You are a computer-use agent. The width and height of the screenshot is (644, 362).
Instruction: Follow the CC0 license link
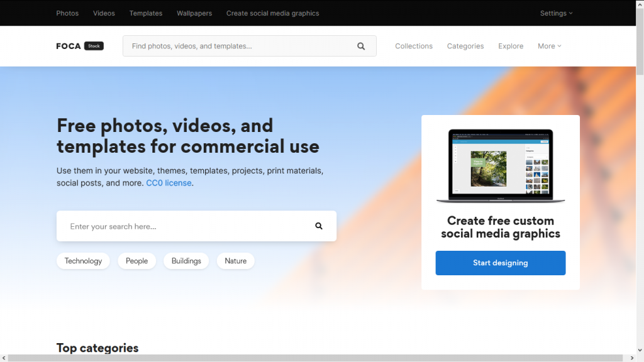[169, 183]
